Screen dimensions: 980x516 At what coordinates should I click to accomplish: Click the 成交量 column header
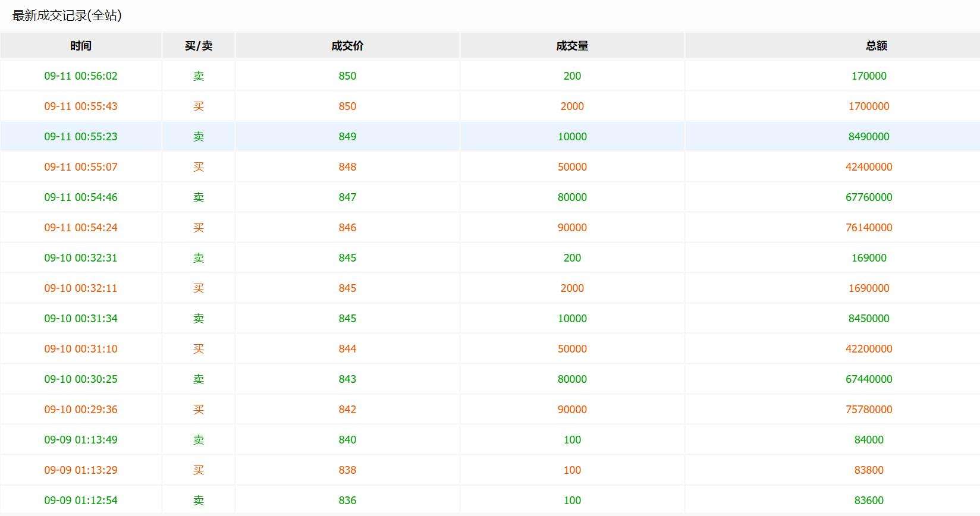tap(572, 46)
